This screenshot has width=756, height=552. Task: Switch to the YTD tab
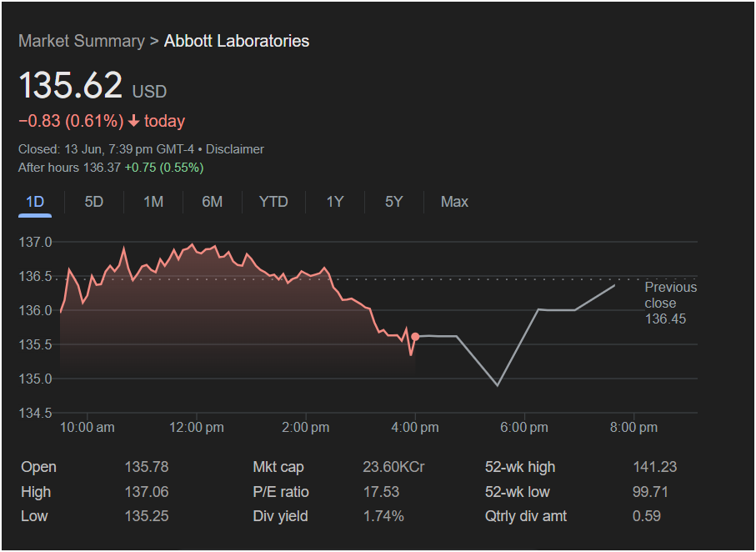click(x=273, y=202)
